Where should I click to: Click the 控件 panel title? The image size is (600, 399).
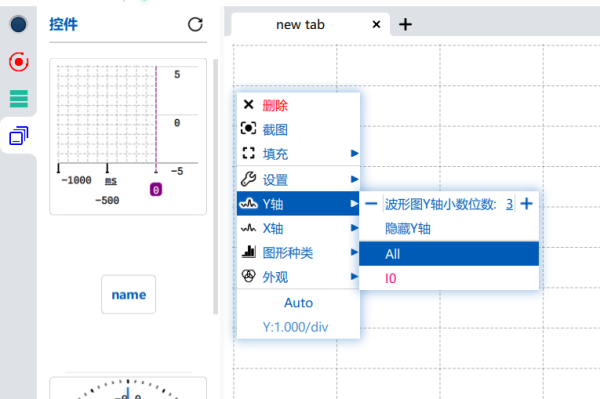pos(64,24)
